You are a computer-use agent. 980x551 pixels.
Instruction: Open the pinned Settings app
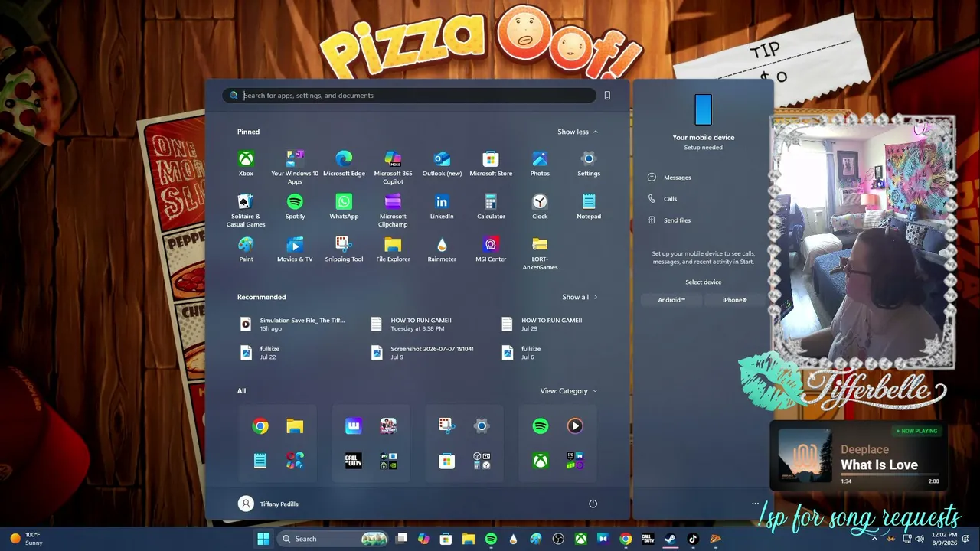(x=589, y=163)
